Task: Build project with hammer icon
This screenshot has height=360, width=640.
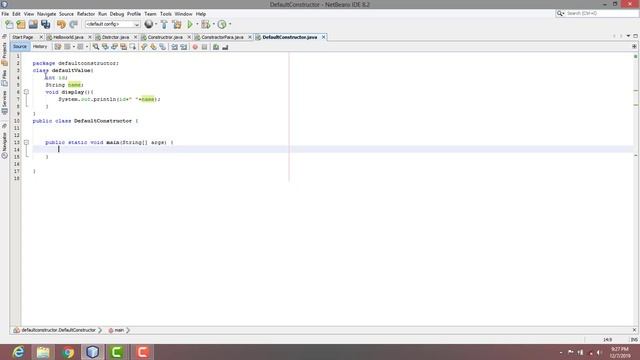Action: 164,24
